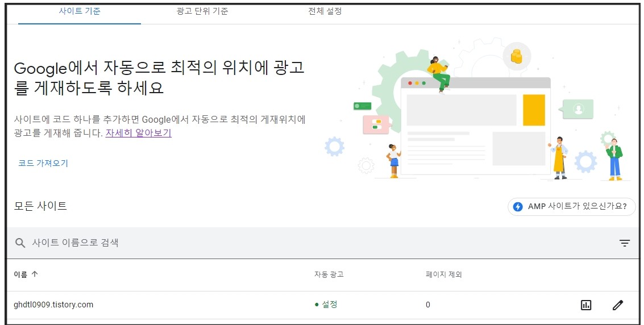Click the avatar speech bubble in illustration

click(576, 109)
